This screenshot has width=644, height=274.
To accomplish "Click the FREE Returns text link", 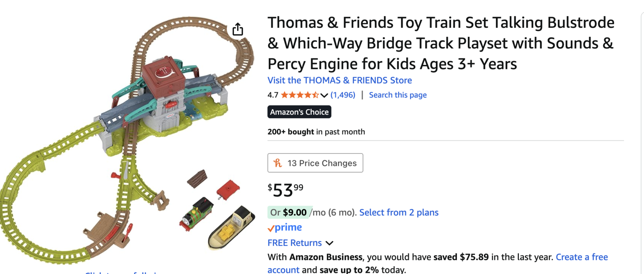I will 294,243.
